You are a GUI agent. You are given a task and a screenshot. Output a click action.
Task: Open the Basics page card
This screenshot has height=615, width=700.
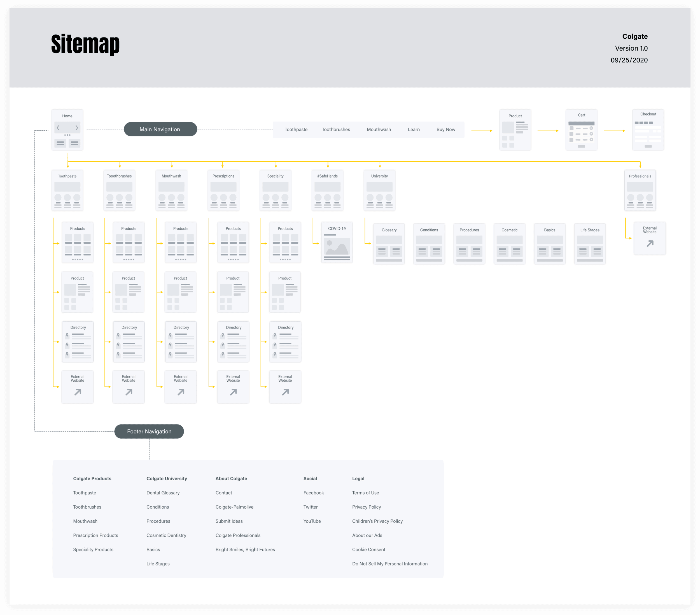(x=550, y=244)
